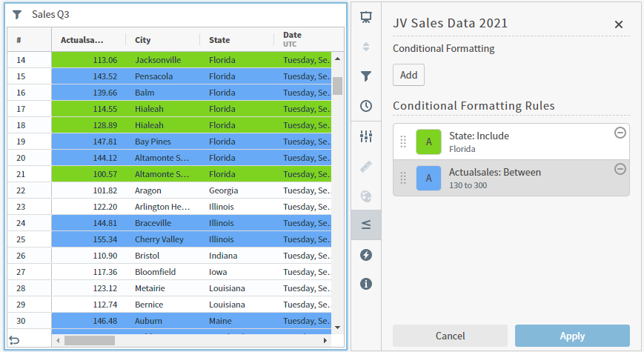Click the Cherry Valley cell
The width and height of the screenshot is (644, 352).
(x=162, y=239)
